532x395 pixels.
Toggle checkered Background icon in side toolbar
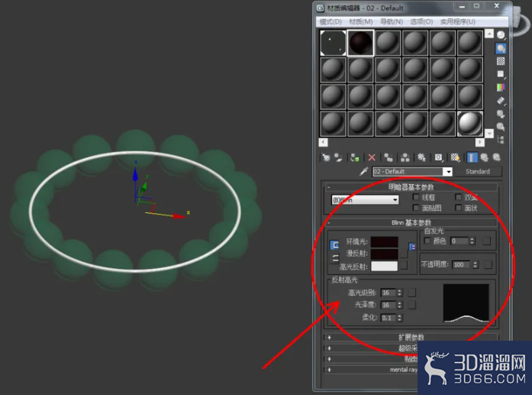pyautogui.click(x=501, y=61)
